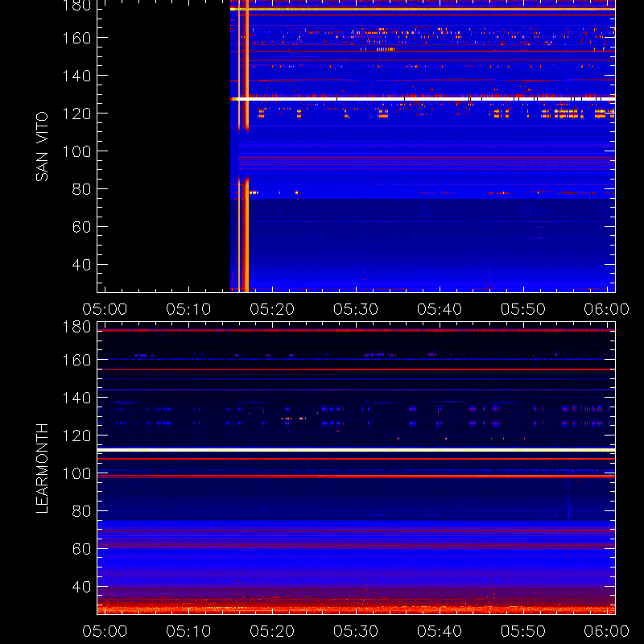Select the 160 tick label on SAN VITO axis
This screenshot has height=644, width=644.
point(76,38)
